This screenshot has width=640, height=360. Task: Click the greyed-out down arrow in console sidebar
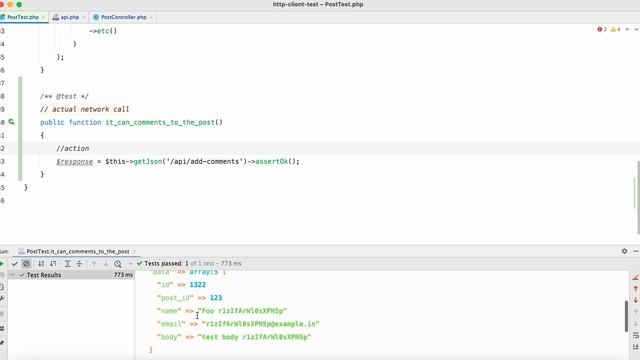pyautogui.click(x=636, y=323)
